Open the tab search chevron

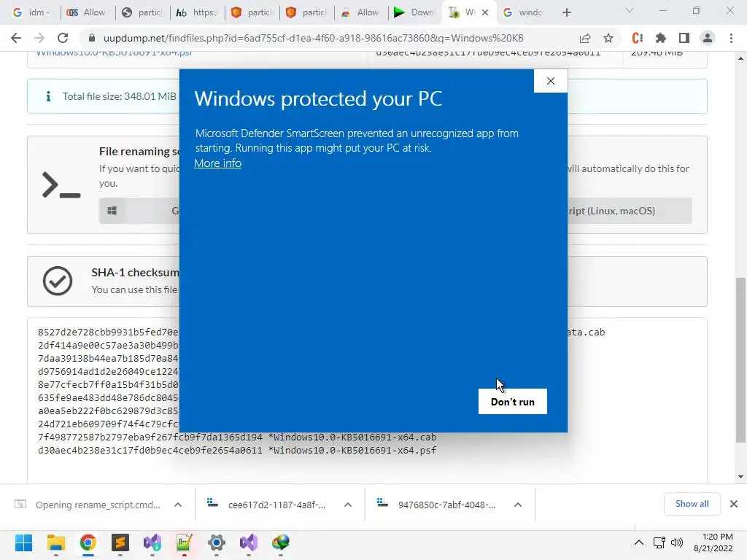(x=630, y=10)
